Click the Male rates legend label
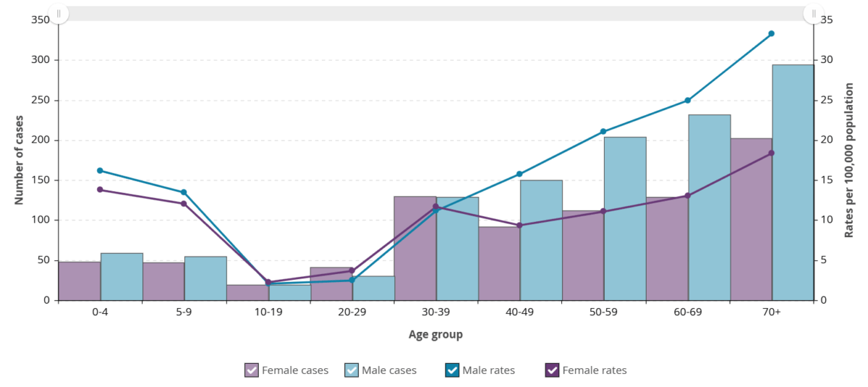 pyautogui.click(x=488, y=370)
